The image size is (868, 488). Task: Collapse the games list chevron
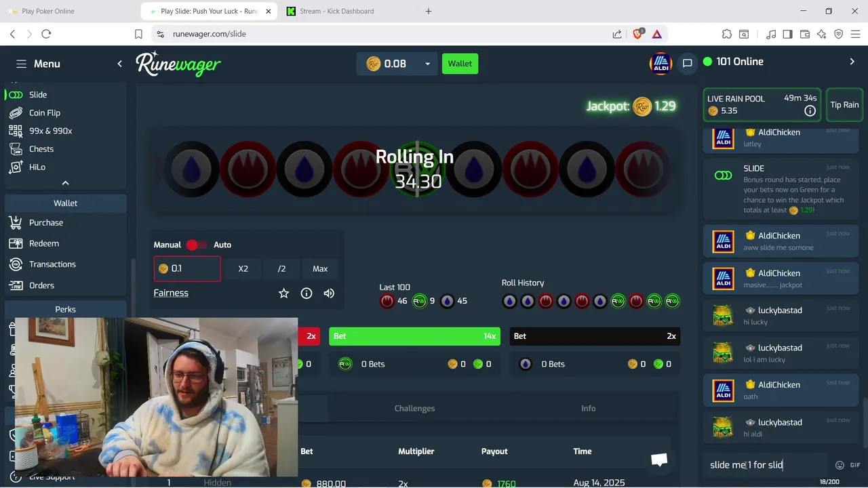point(66,183)
